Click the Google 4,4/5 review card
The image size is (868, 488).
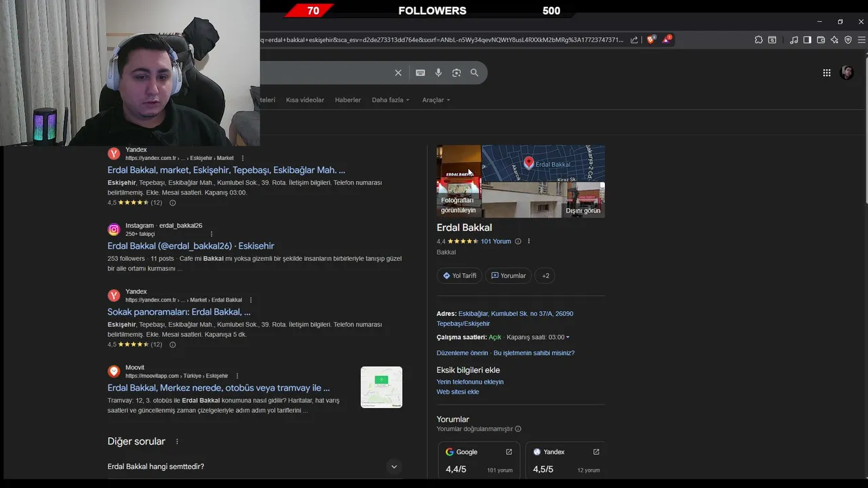pyautogui.click(x=479, y=461)
